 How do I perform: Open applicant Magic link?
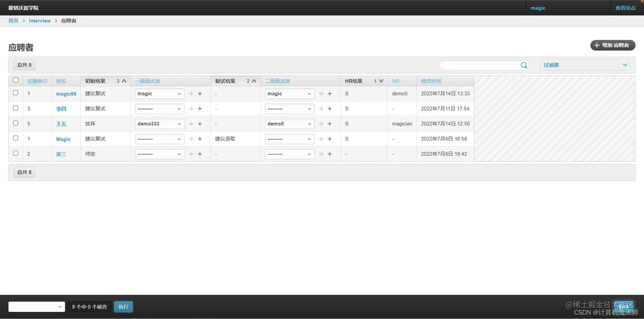[x=63, y=139]
